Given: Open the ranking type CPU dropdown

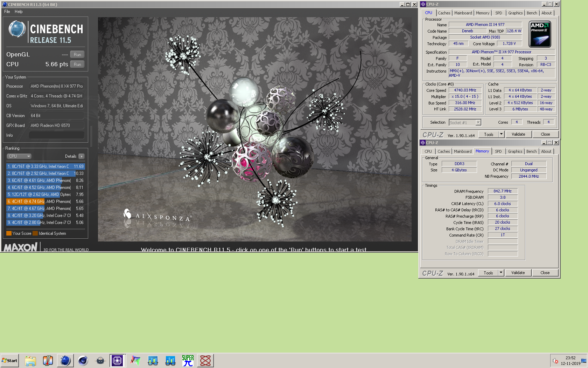Looking at the screenshot, I should 19,156.
